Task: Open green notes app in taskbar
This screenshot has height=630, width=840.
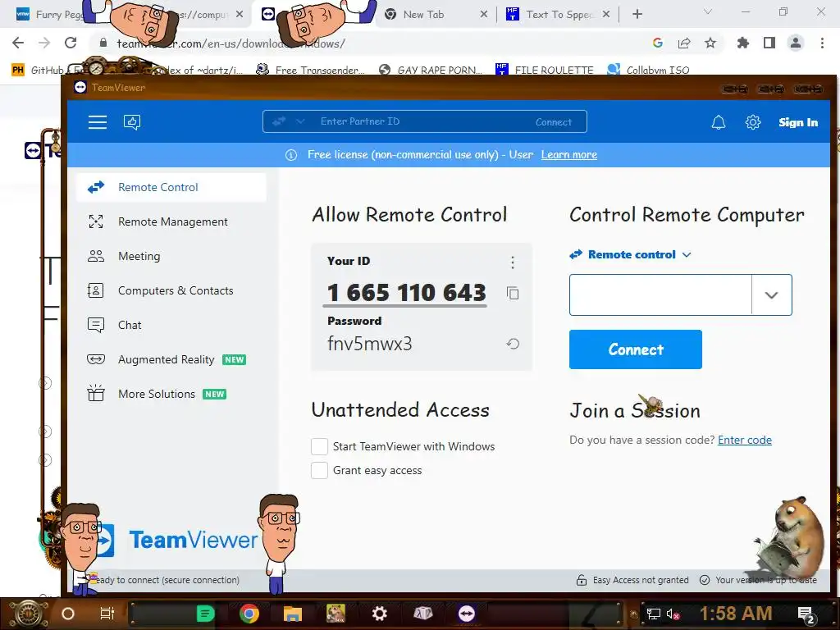Action: (206, 614)
